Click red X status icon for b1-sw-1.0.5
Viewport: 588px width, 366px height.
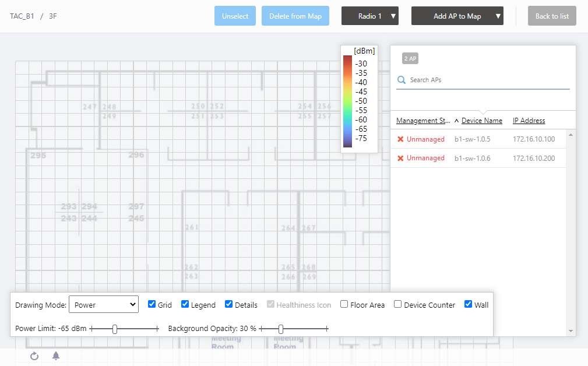[400, 139]
